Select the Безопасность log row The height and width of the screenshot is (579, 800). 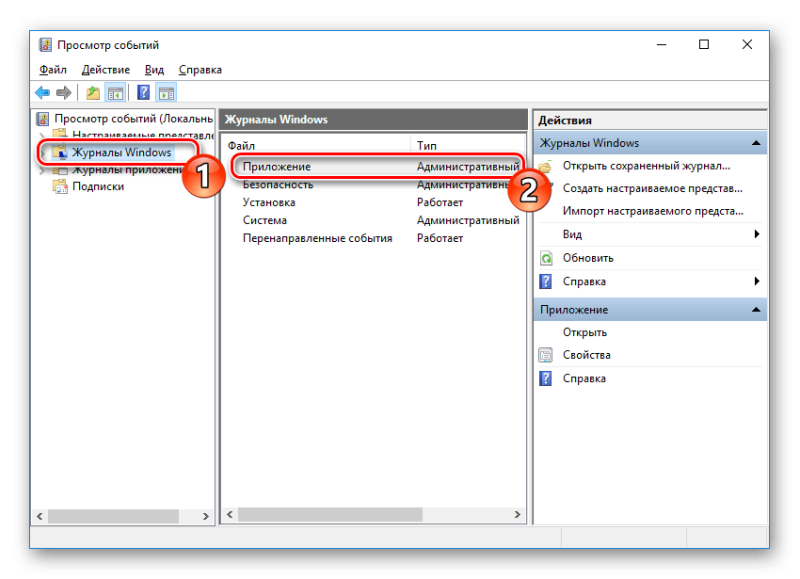pos(374,185)
